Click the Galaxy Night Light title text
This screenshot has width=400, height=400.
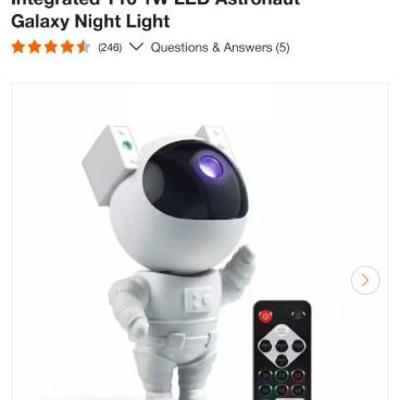(90, 22)
